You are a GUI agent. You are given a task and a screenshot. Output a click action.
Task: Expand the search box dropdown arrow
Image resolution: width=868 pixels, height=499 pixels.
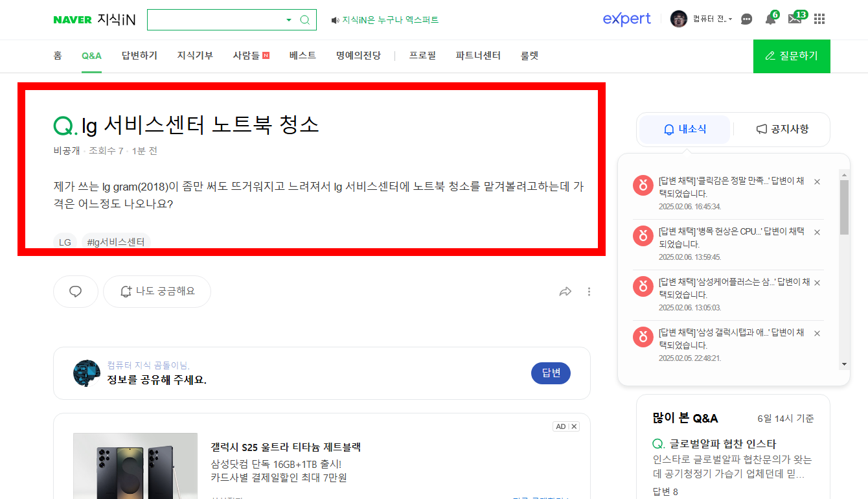[x=289, y=20]
